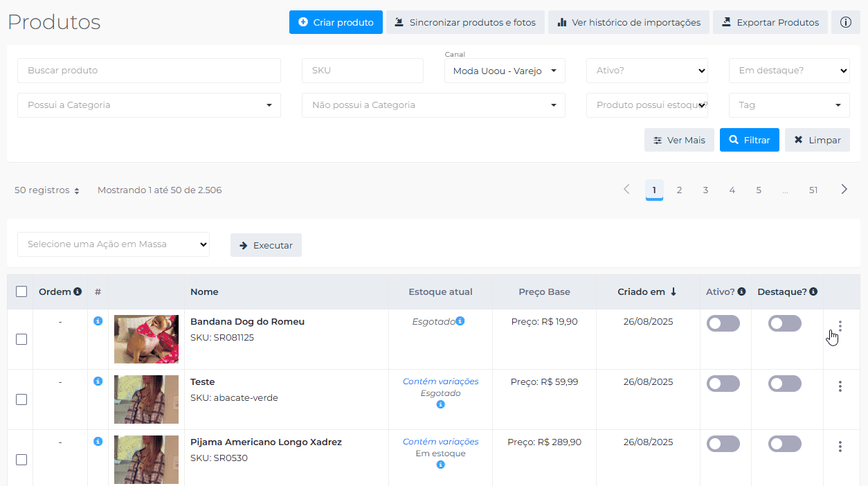Jump to page 51 in the pagination
Image resolution: width=868 pixels, height=486 pixels.
pos(813,190)
